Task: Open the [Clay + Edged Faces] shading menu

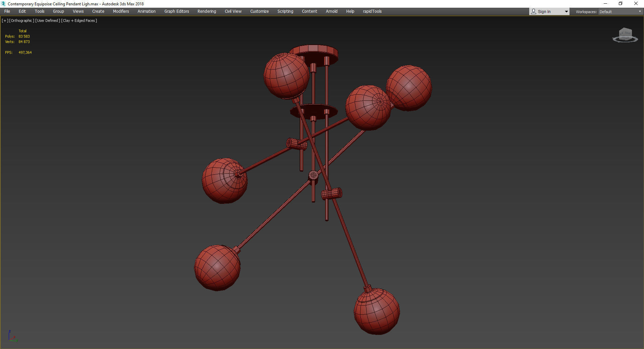Action: click(79, 20)
